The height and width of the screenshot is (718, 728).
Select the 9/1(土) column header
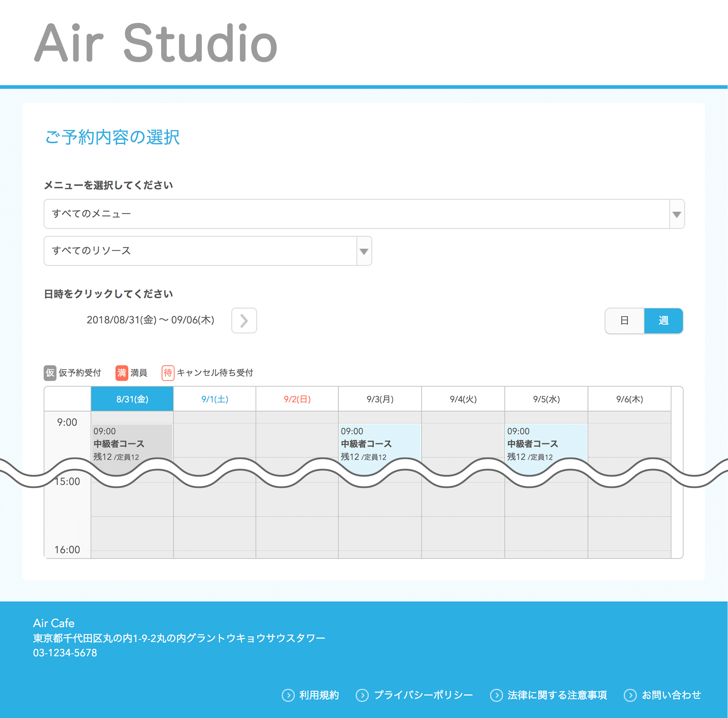215,399
